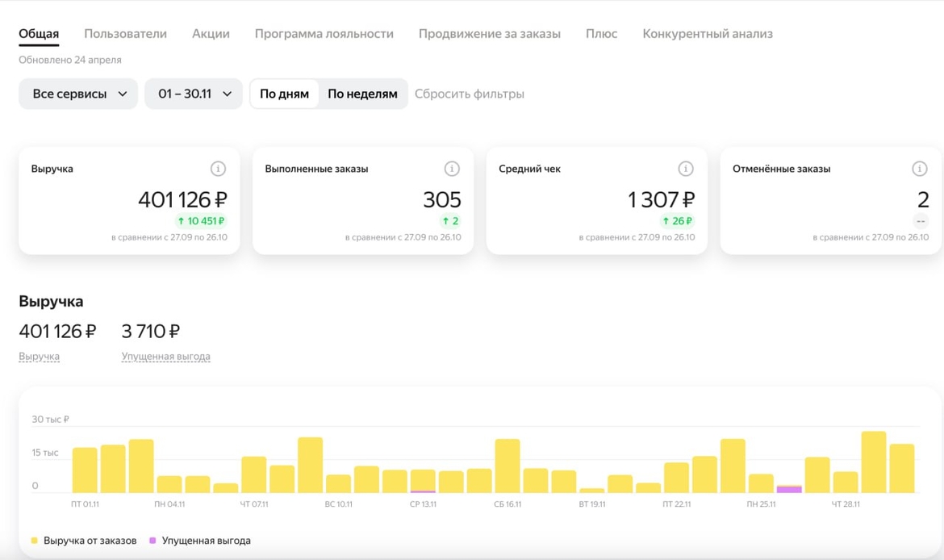Viewport: 944px width, 560px height.
Task: Click info icon on Средний чек card
Action: tap(685, 169)
